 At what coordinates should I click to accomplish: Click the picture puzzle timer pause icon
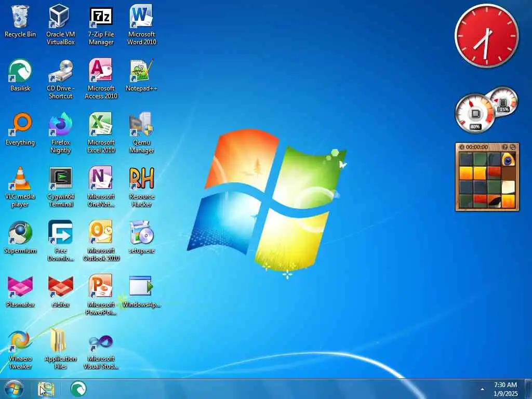click(x=462, y=147)
